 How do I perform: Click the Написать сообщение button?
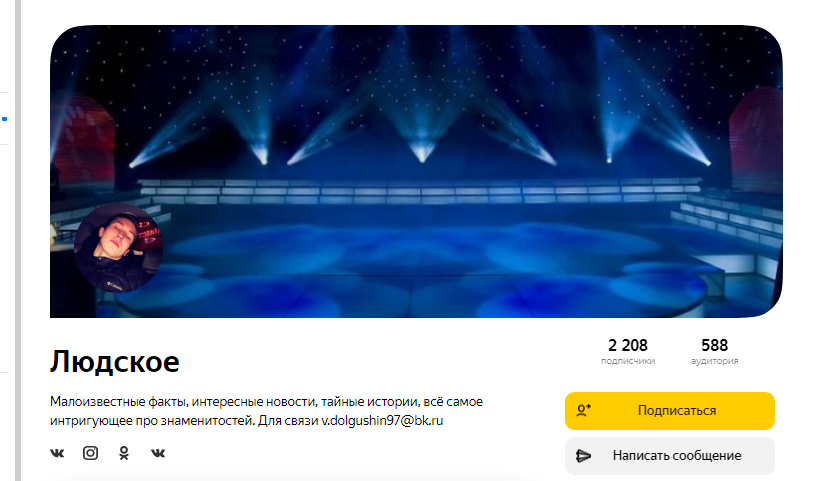pos(670,456)
